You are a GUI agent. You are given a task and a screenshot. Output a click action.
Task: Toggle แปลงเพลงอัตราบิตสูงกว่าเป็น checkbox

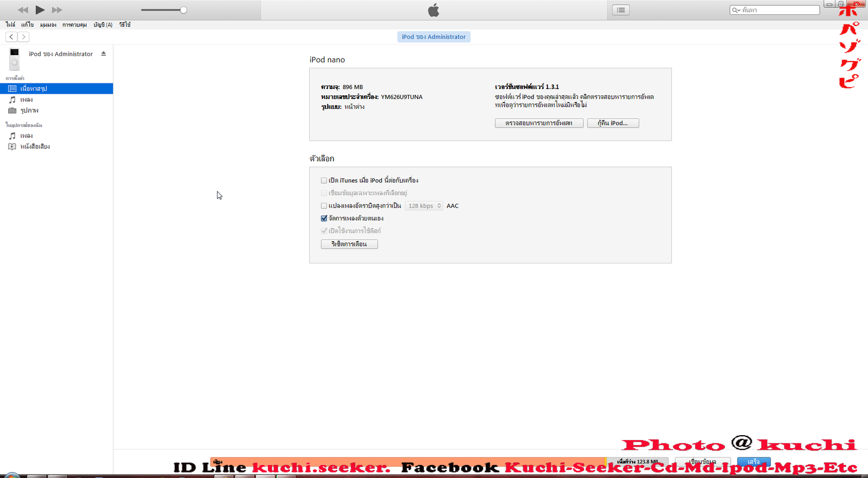click(x=324, y=206)
